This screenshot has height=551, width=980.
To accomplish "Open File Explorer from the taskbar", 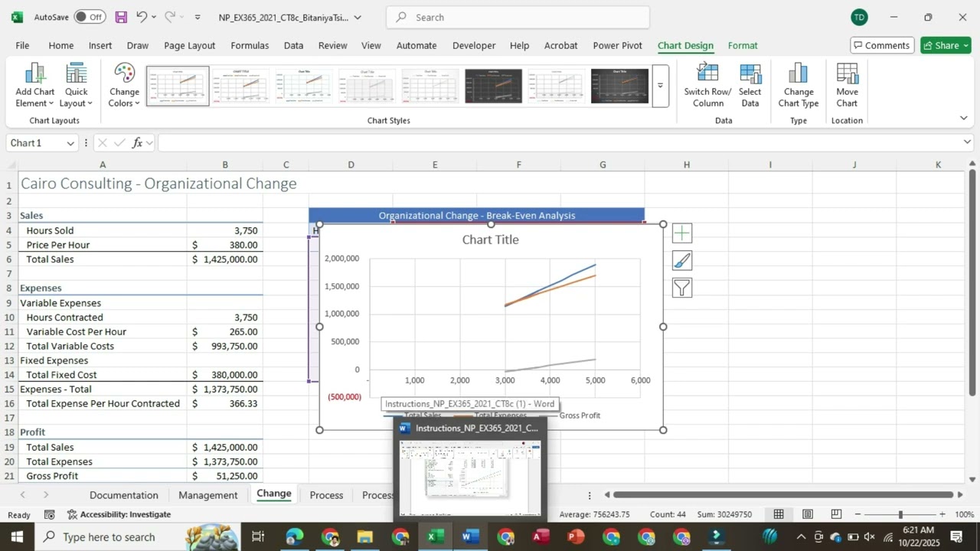I will tap(364, 536).
